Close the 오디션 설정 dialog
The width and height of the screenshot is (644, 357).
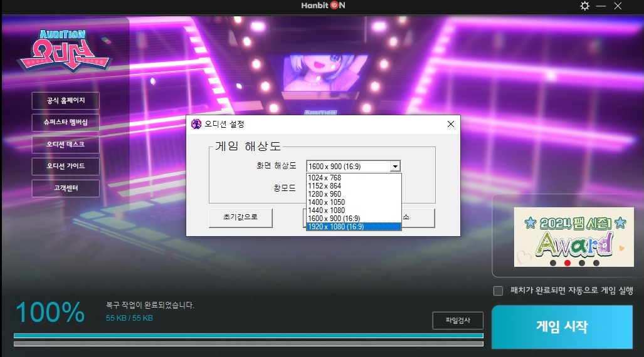[451, 124]
